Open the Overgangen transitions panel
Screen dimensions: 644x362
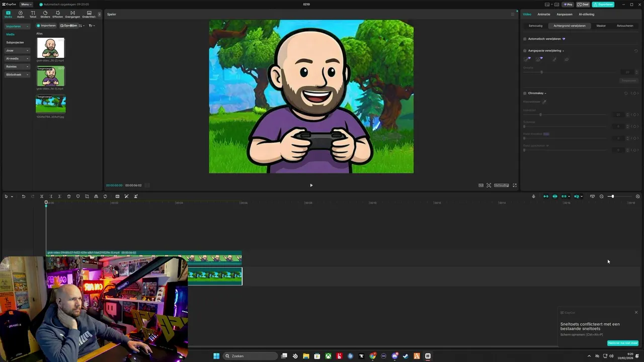pos(72,14)
